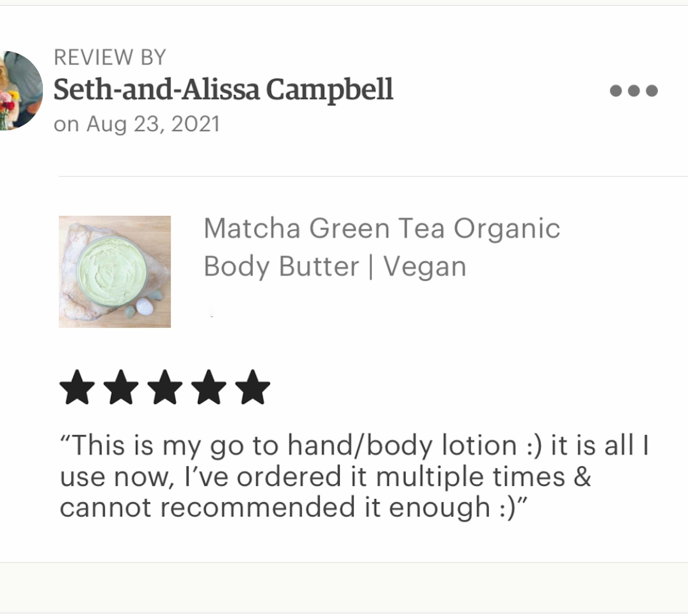The image size is (688, 616).
Task: Click the green body butter jar in the thumbnail
Action: [112, 272]
